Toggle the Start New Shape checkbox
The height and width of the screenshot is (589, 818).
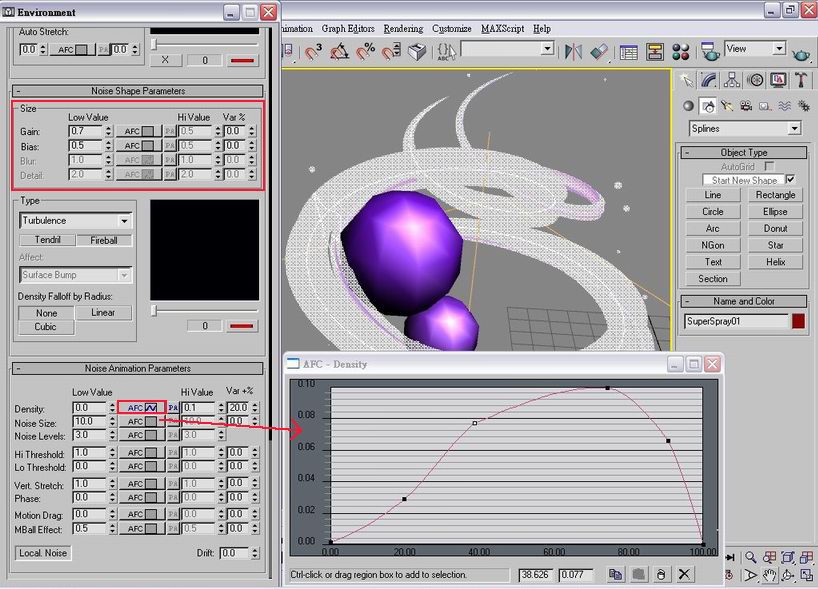coord(789,180)
